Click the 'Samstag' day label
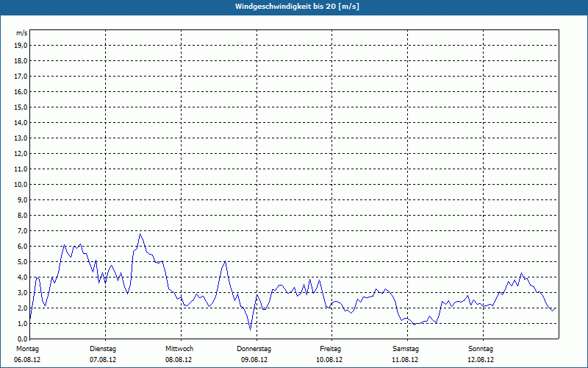Image resolution: width=588 pixels, height=368 pixels. (x=406, y=349)
